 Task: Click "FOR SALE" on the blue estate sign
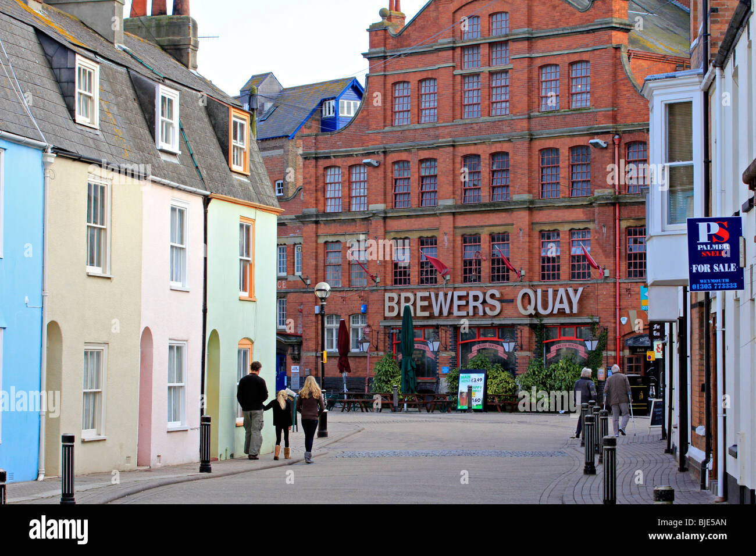tap(714, 268)
